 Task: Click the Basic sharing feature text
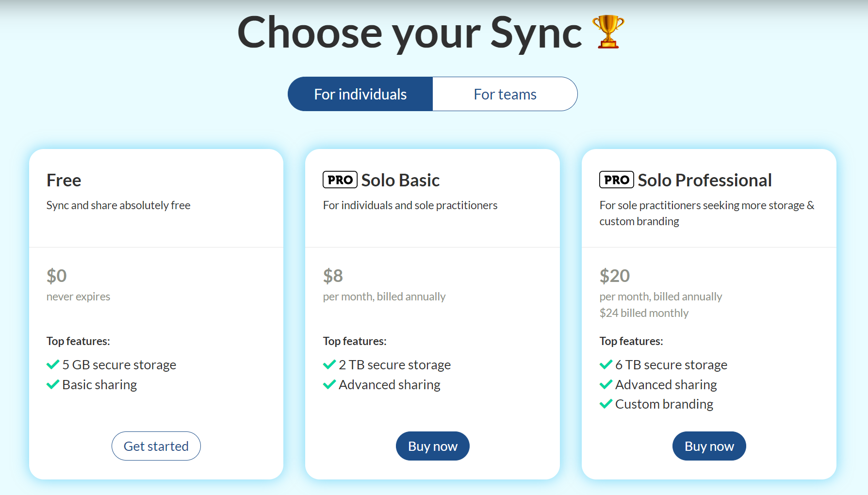coord(100,384)
